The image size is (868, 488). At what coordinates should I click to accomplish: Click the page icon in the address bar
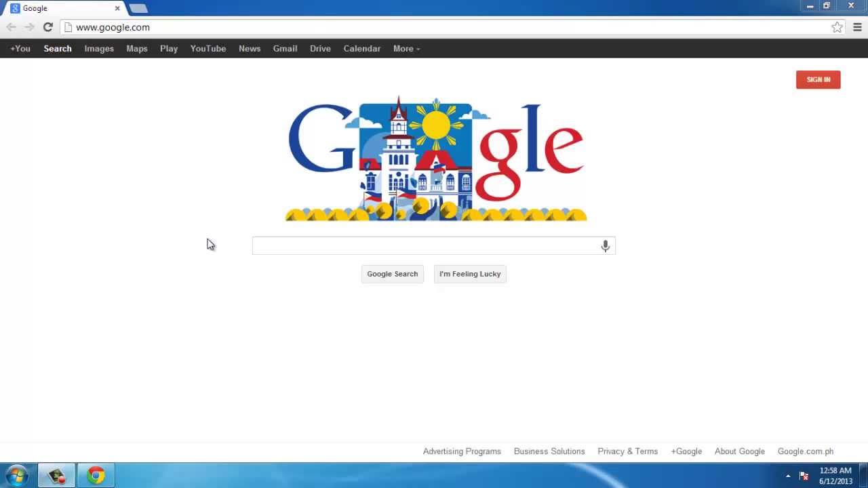tap(68, 27)
